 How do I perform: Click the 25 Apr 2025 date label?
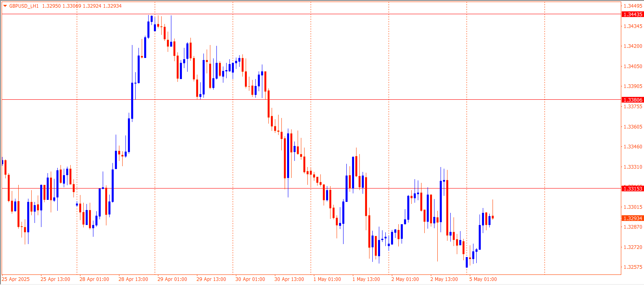pos(16,279)
